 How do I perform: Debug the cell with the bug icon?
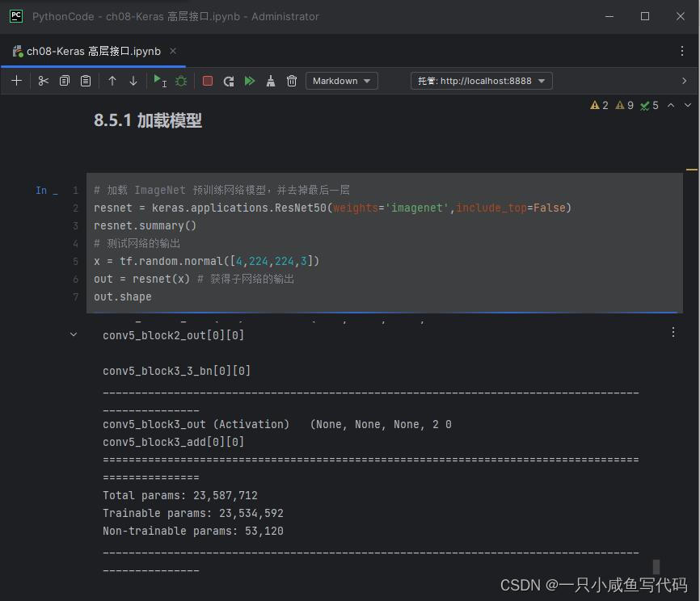(x=181, y=81)
